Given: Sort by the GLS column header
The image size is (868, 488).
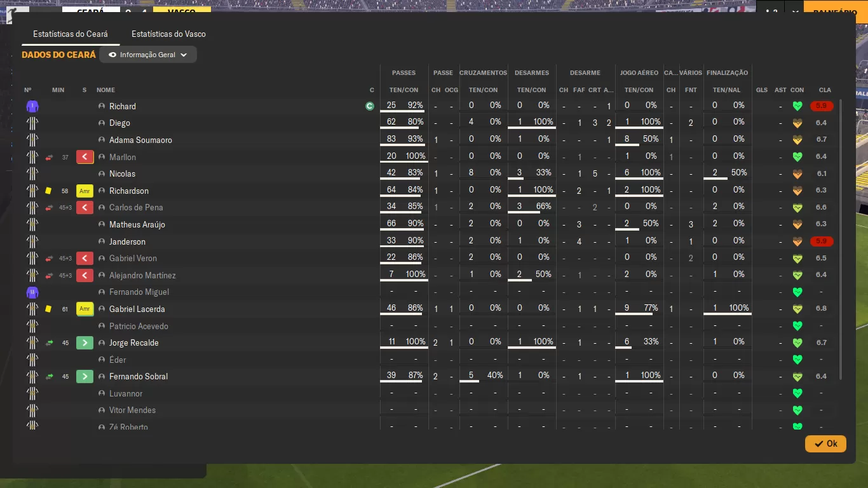Looking at the screenshot, I should coord(761,90).
